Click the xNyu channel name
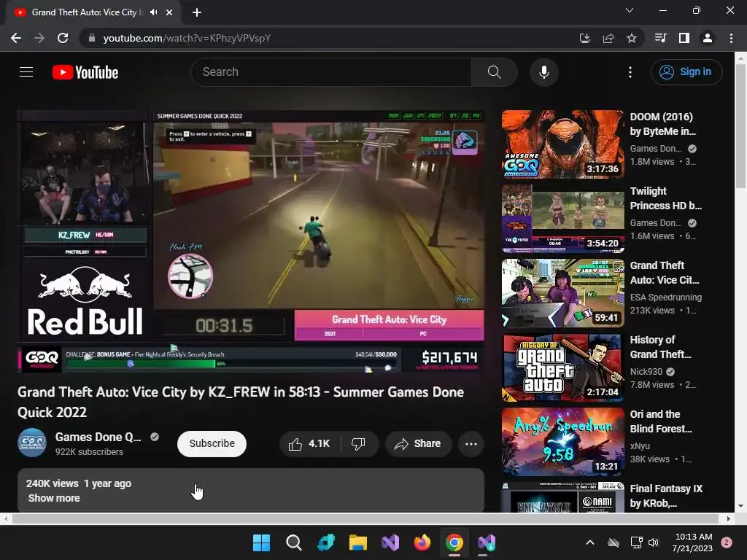 click(x=640, y=446)
